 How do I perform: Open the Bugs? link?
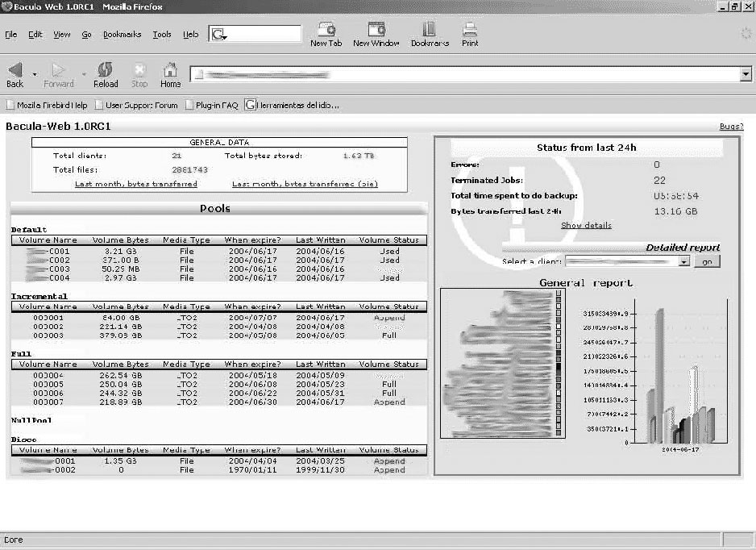[x=731, y=126]
